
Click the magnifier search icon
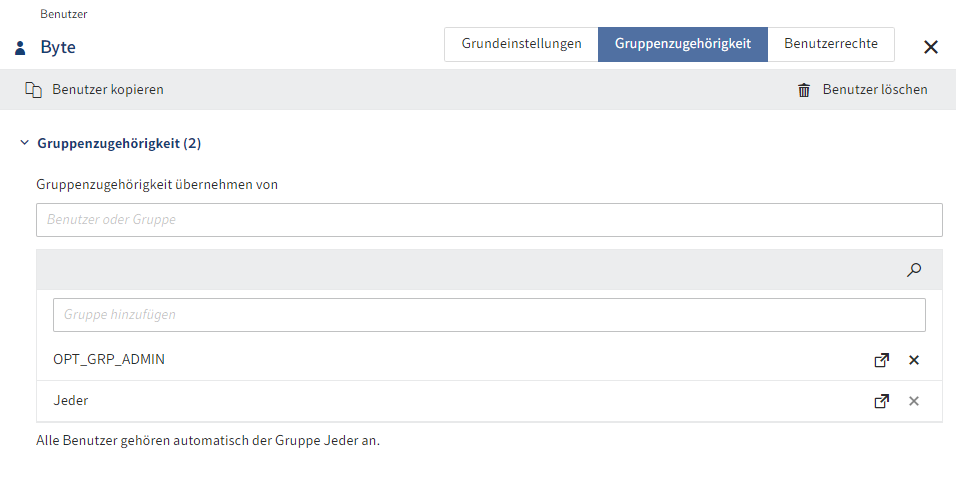click(913, 270)
